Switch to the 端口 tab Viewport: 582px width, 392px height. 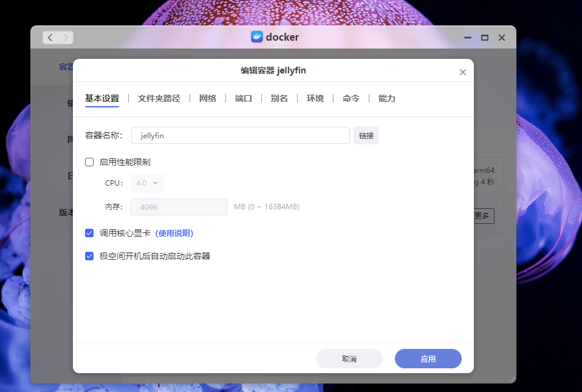click(243, 98)
